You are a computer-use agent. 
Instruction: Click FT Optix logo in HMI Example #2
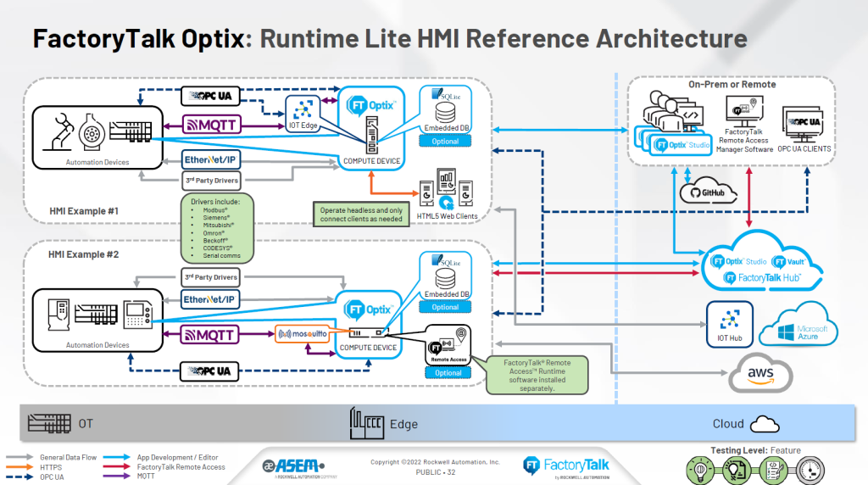[x=369, y=309]
